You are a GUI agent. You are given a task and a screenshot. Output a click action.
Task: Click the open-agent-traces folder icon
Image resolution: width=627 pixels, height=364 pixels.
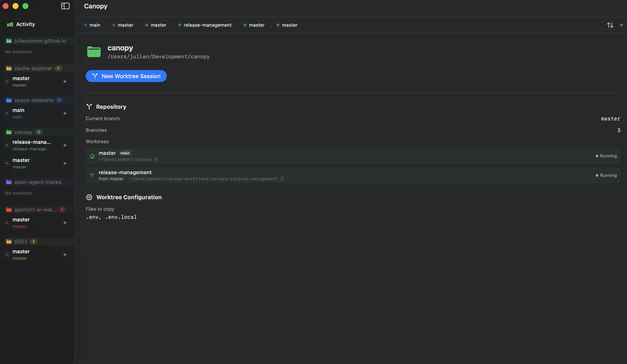pyautogui.click(x=9, y=182)
